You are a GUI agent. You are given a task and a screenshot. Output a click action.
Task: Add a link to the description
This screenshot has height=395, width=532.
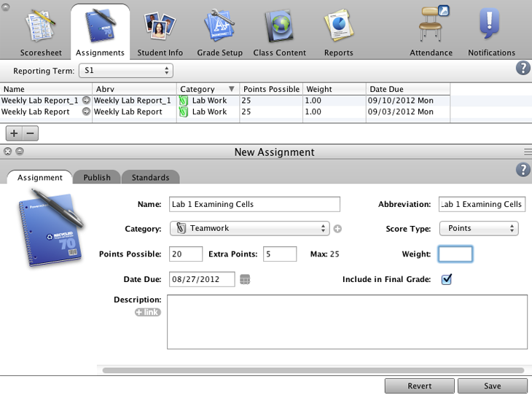tap(147, 313)
